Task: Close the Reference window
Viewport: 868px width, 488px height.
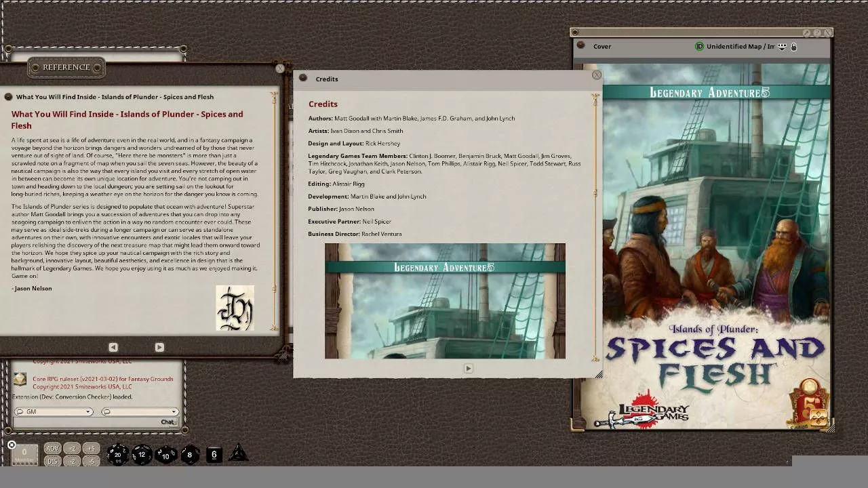Action: point(280,68)
